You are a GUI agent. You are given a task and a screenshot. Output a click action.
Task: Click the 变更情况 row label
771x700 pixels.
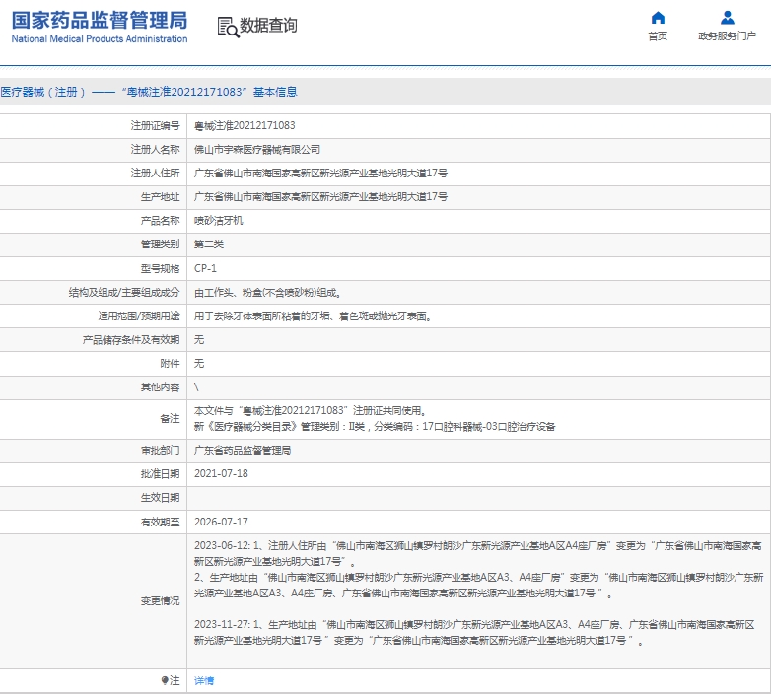coord(160,601)
